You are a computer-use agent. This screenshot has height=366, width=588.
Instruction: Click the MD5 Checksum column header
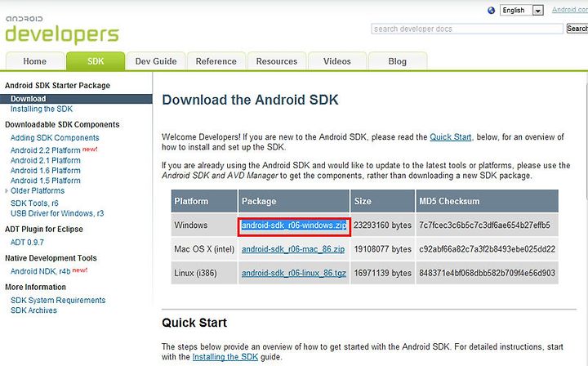click(487, 201)
